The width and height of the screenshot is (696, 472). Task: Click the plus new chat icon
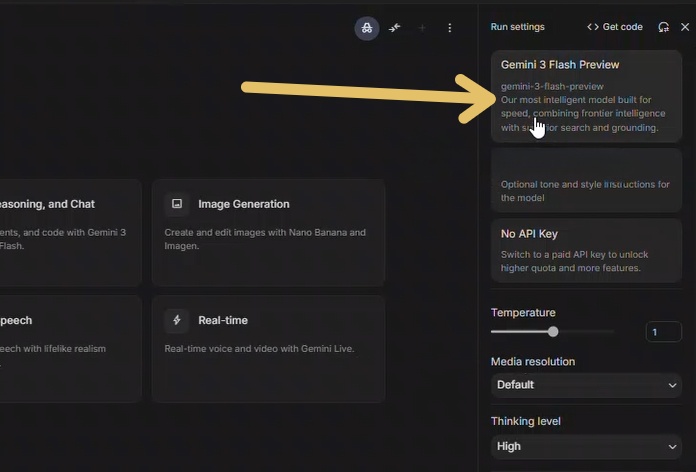(x=422, y=28)
